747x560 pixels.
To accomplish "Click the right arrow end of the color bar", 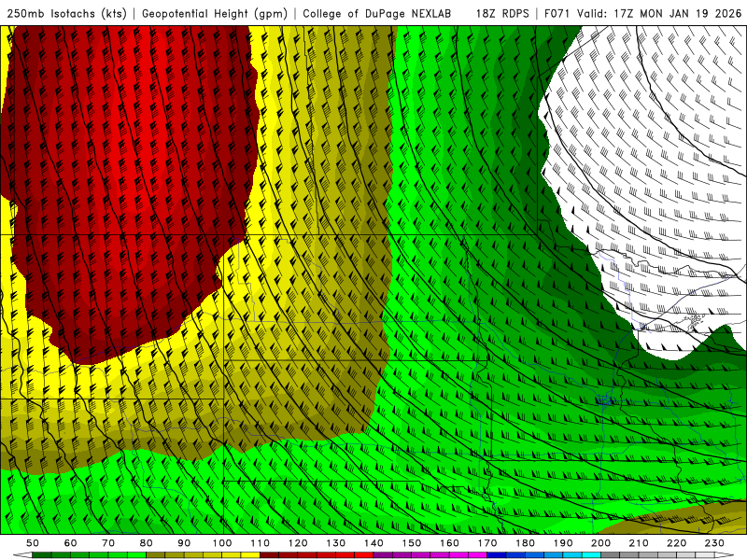I will [x=725, y=555].
